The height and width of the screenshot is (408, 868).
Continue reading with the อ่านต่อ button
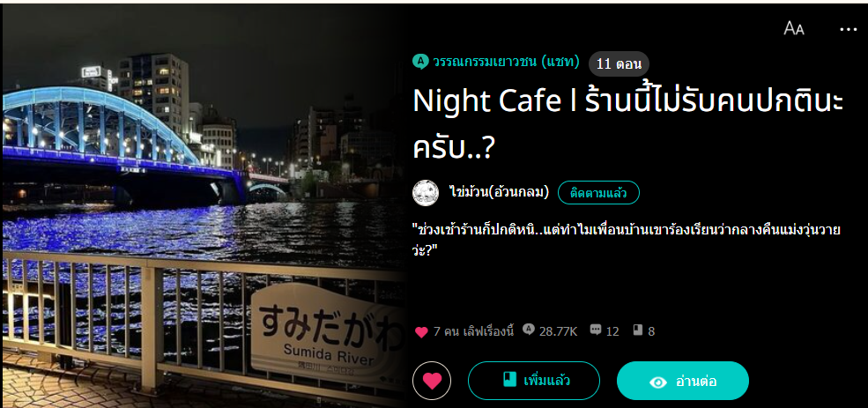[x=683, y=381]
